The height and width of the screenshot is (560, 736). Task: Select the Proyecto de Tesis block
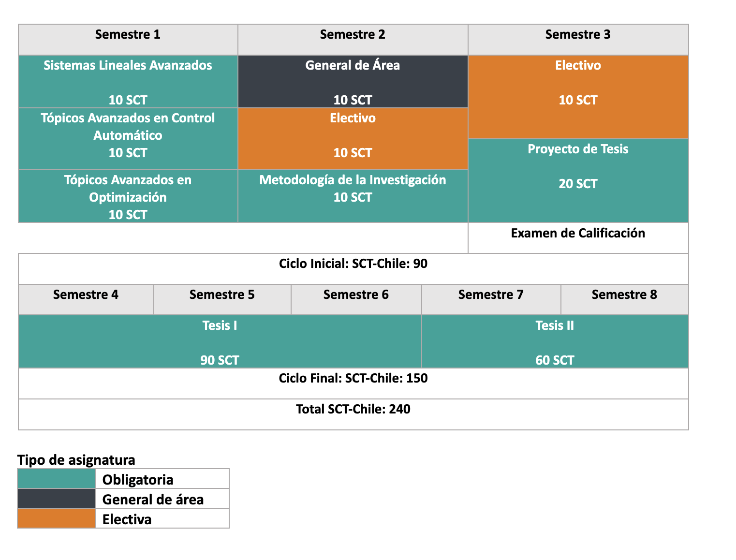[x=578, y=180]
